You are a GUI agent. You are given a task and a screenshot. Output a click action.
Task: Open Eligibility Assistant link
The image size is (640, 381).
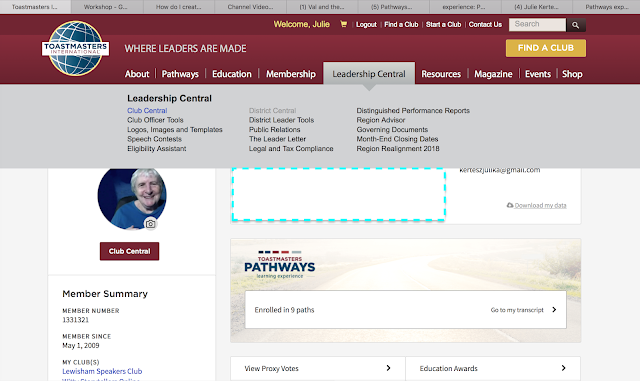tap(156, 149)
